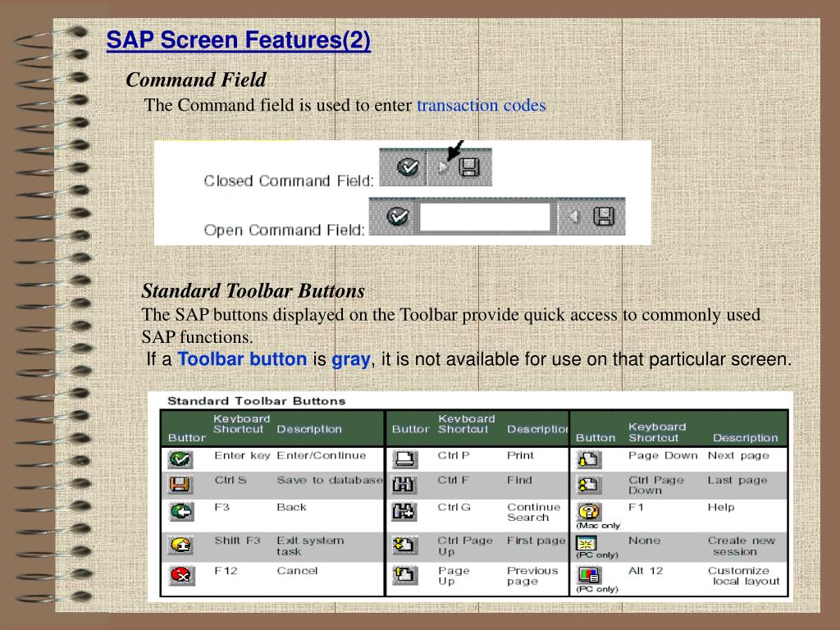Click the Enter checkmark in the closed command field

(408, 167)
